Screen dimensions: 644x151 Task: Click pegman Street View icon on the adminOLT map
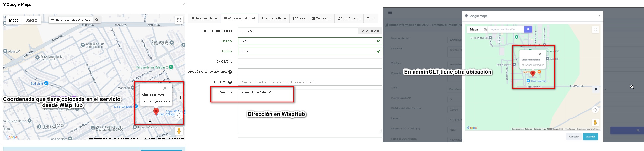[595, 122]
